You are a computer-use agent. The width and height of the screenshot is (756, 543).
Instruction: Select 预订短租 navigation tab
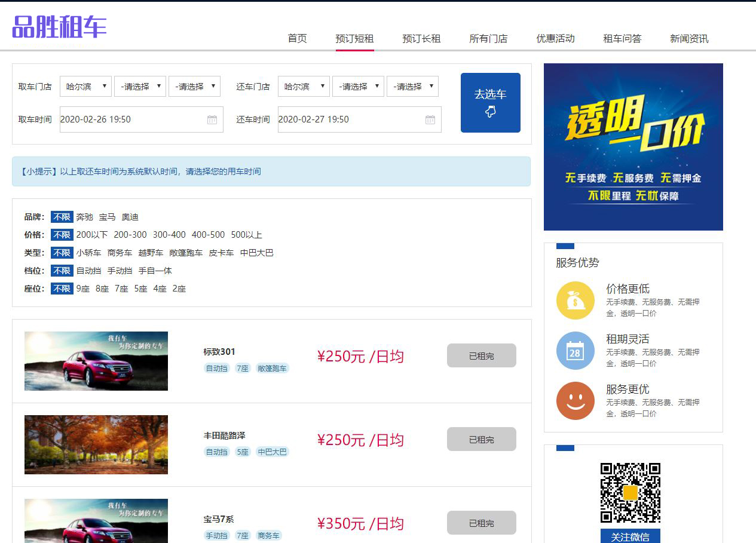(354, 38)
